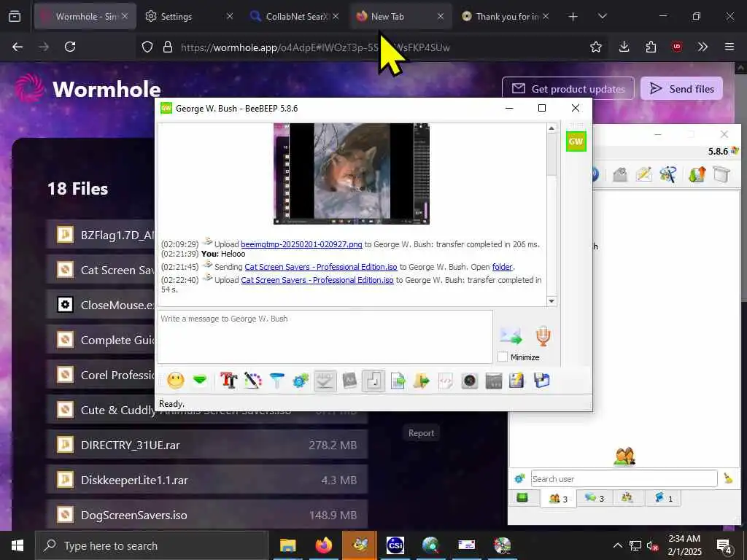This screenshot has width=747, height=560.
Task: Click the two-people users icon above Search user
Action: pyautogui.click(x=624, y=456)
